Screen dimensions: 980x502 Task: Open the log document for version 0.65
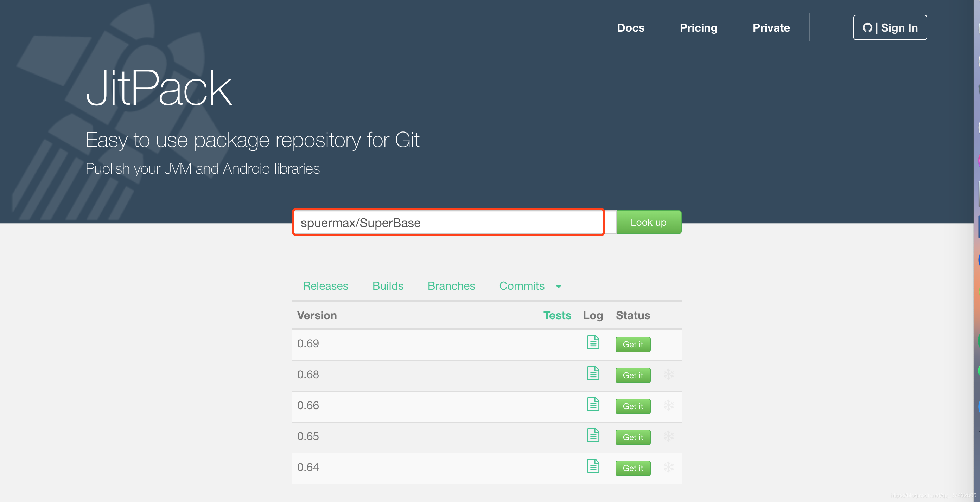(x=593, y=436)
